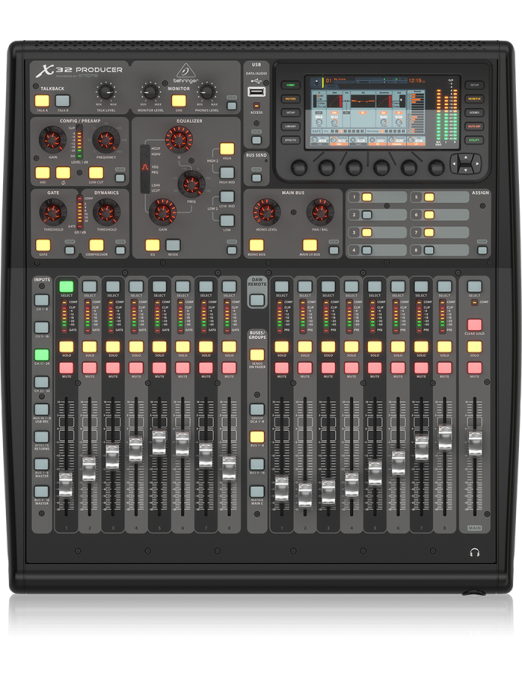The height and width of the screenshot is (679, 522).
Task: Toggle the EQ on button
Action: pos(152,245)
